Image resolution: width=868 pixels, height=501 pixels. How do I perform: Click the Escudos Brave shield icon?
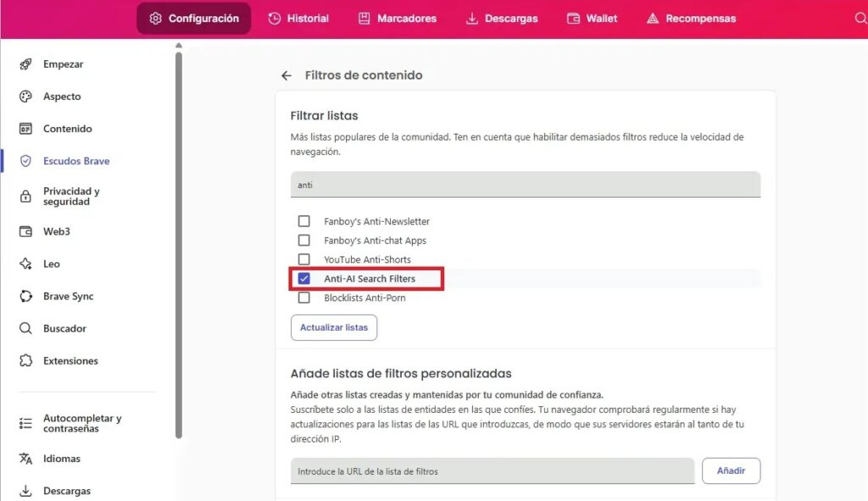point(25,161)
